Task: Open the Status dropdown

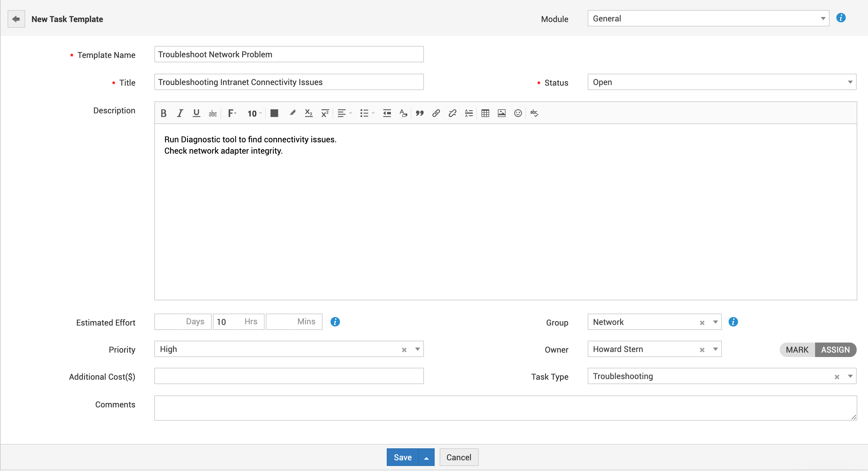Action: pyautogui.click(x=722, y=82)
